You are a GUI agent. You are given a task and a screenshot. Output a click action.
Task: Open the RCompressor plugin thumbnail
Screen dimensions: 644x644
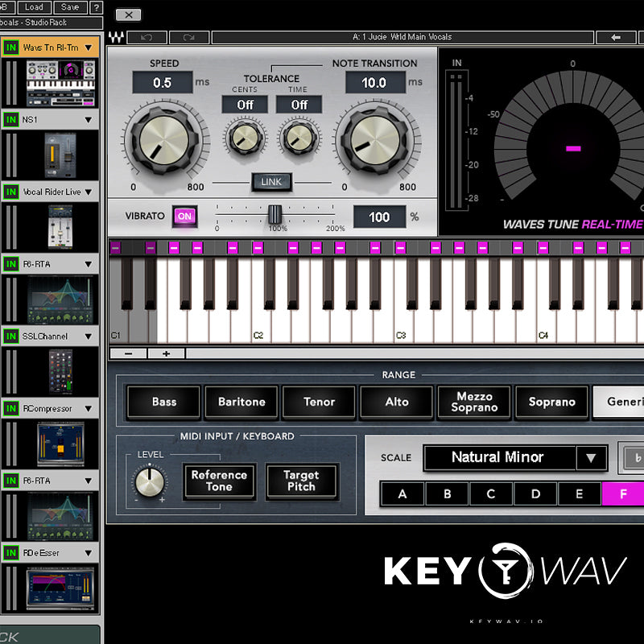click(x=60, y=444)
